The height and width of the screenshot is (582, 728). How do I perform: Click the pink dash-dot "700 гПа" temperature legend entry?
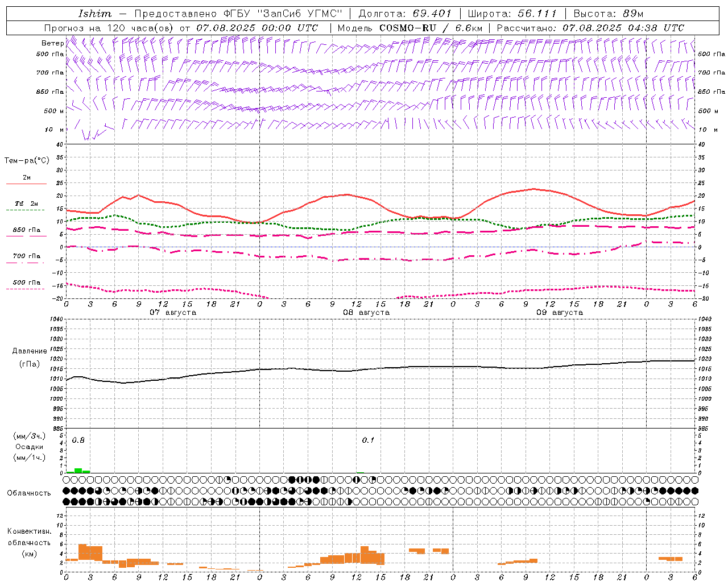[x=26, y=259]
